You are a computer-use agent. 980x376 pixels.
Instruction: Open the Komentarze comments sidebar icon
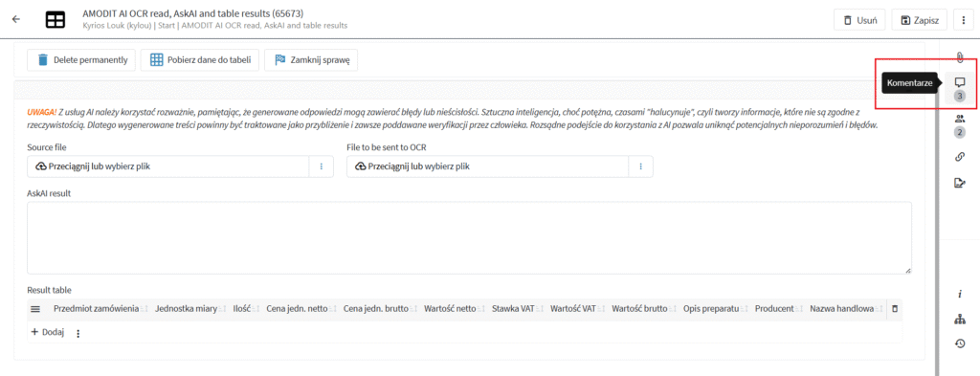(x=960, y=82)
